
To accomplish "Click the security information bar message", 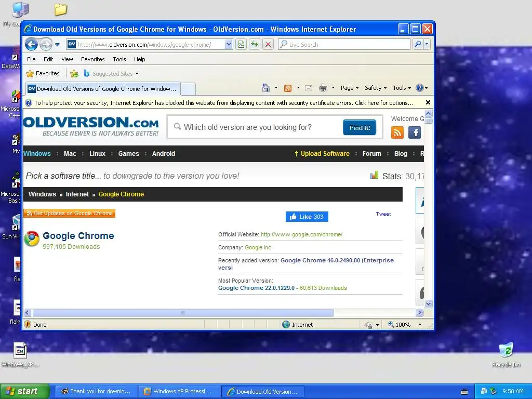I will [x=224, y=103].
